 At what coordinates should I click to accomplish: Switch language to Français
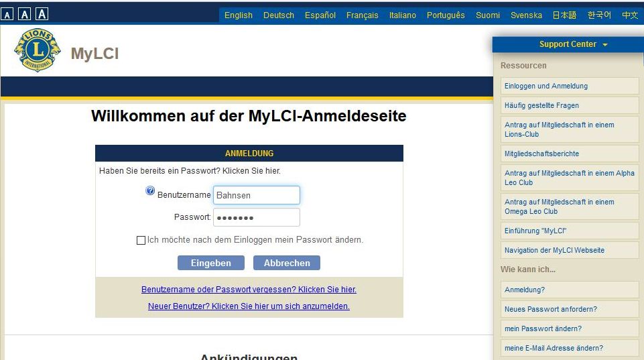(362, 15)
